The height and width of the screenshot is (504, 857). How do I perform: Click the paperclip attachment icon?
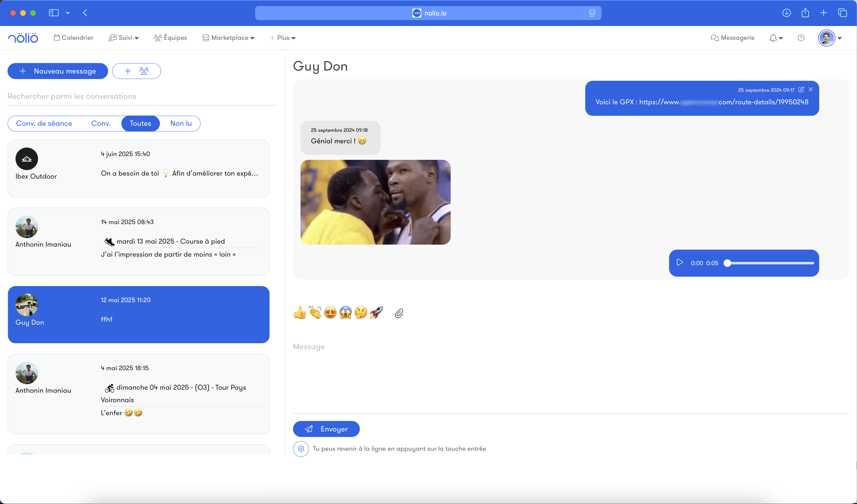click(x=399, y=313)
